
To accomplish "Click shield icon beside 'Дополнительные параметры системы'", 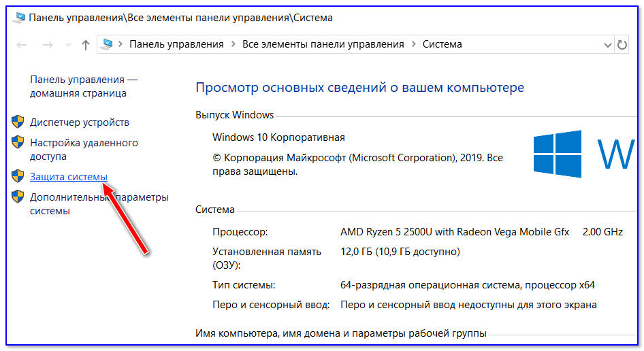I will point(18,197).
